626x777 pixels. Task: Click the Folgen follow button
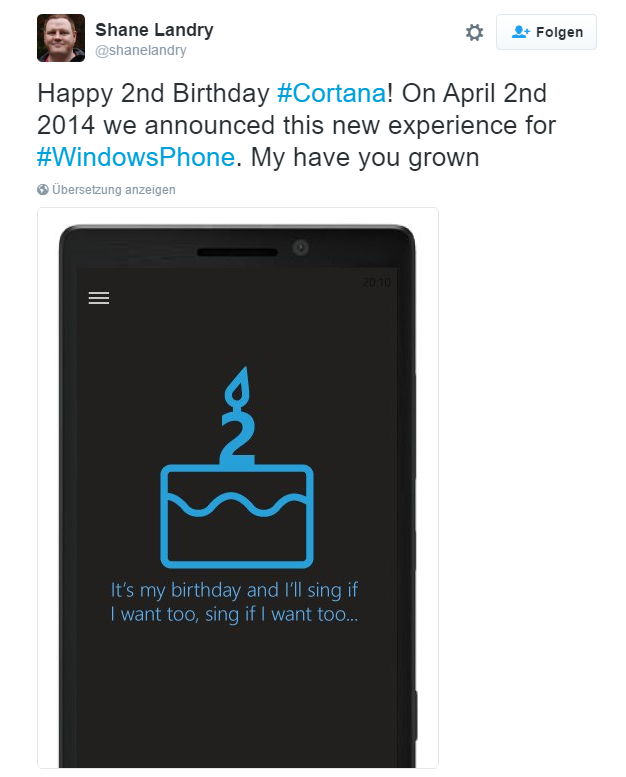[546, 32]
